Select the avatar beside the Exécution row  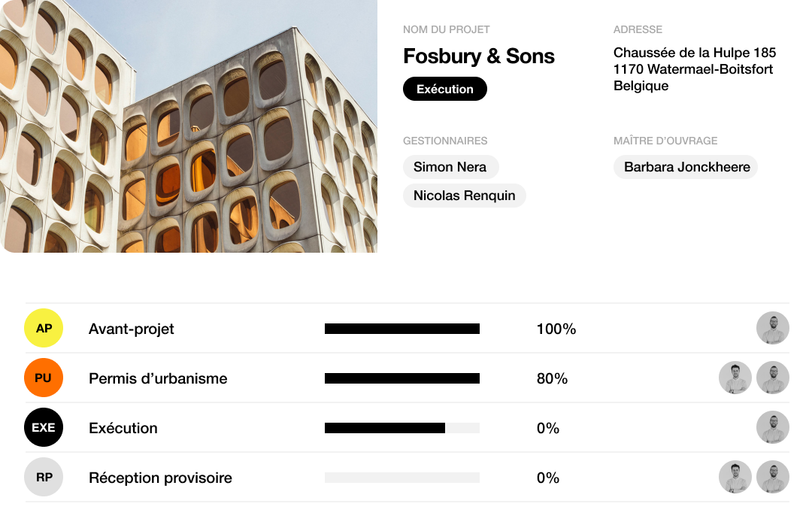[772, 427]
